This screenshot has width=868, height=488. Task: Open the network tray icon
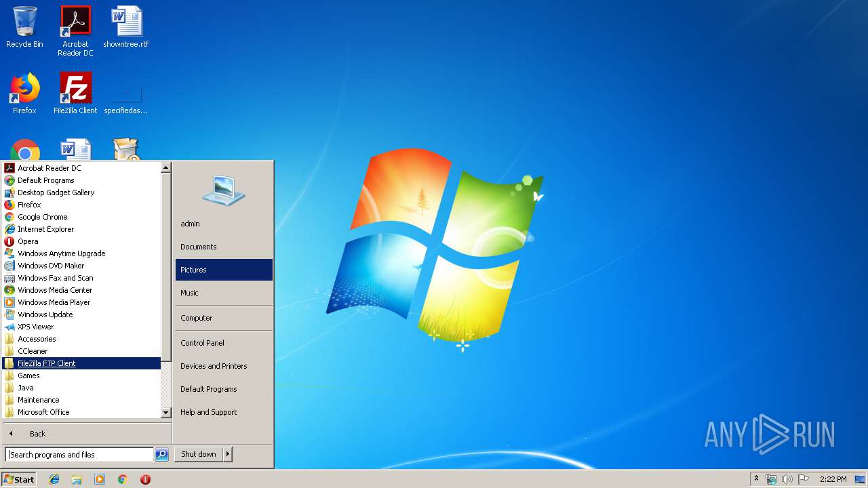coord(771,479)
